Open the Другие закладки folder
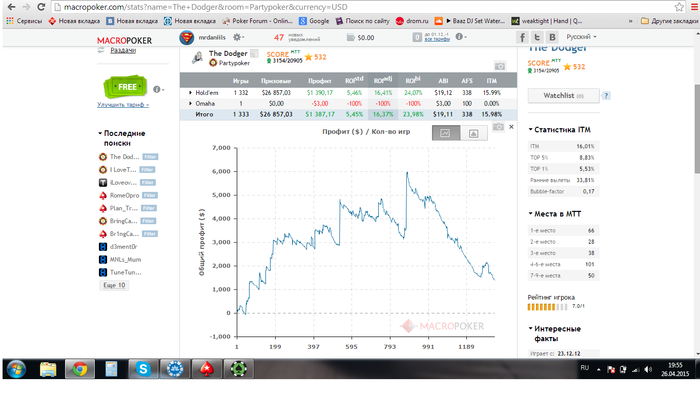This screenshot has height=394, width=700. 669,21
